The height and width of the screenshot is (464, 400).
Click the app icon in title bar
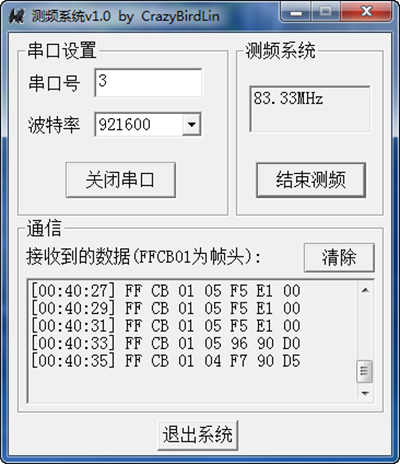16,16
